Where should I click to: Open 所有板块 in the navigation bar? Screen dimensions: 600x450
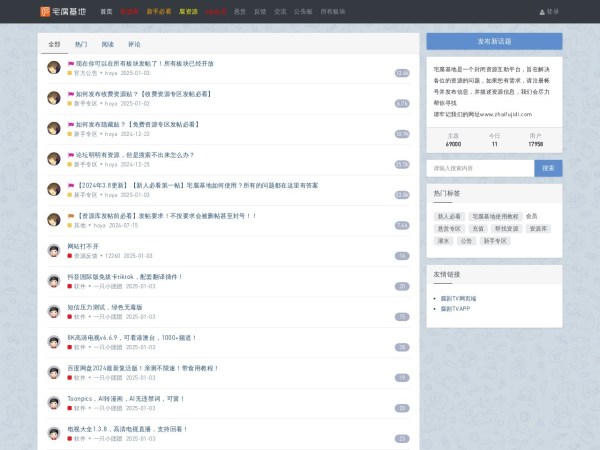pos(333,11)
